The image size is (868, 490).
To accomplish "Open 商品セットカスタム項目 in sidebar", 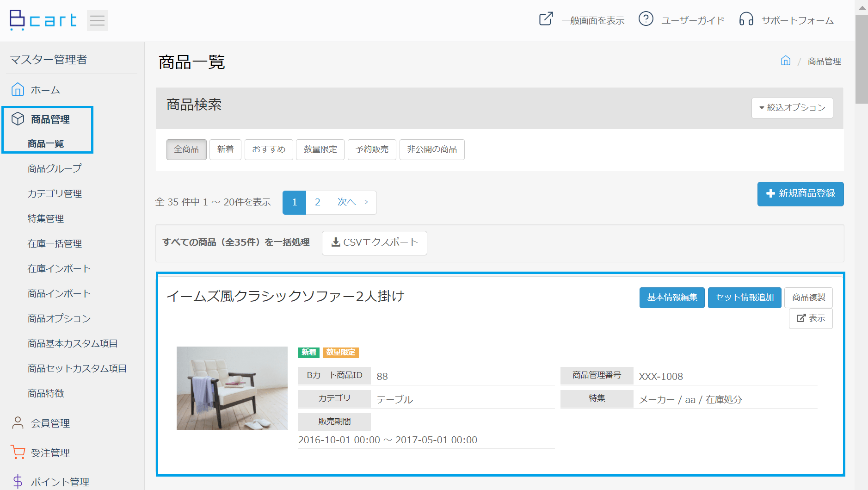I will tap(77, 368).
